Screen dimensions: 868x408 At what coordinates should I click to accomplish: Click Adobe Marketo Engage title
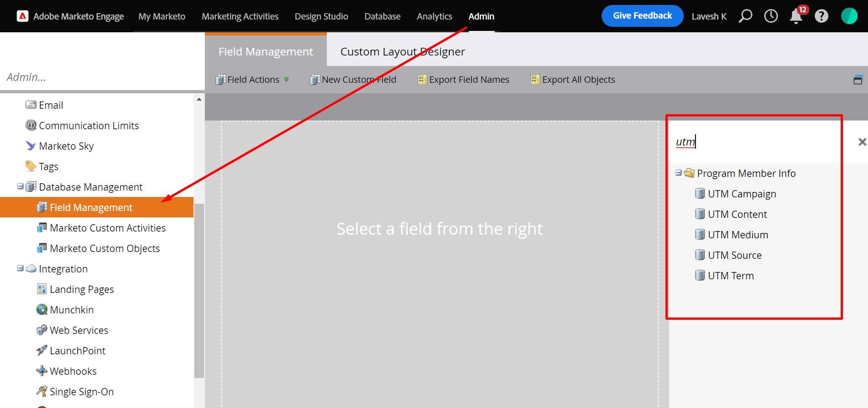click(78, 16)
